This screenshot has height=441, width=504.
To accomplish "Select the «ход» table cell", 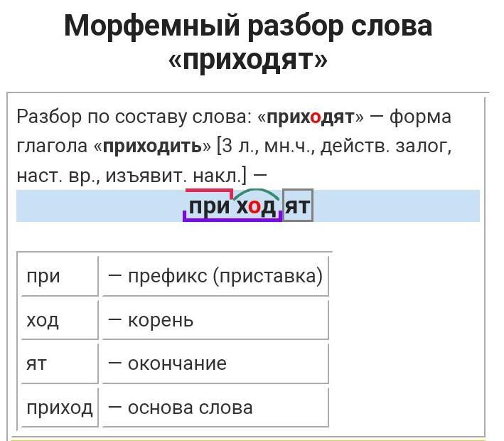I will pyautogui.click(x=59, y=320).
